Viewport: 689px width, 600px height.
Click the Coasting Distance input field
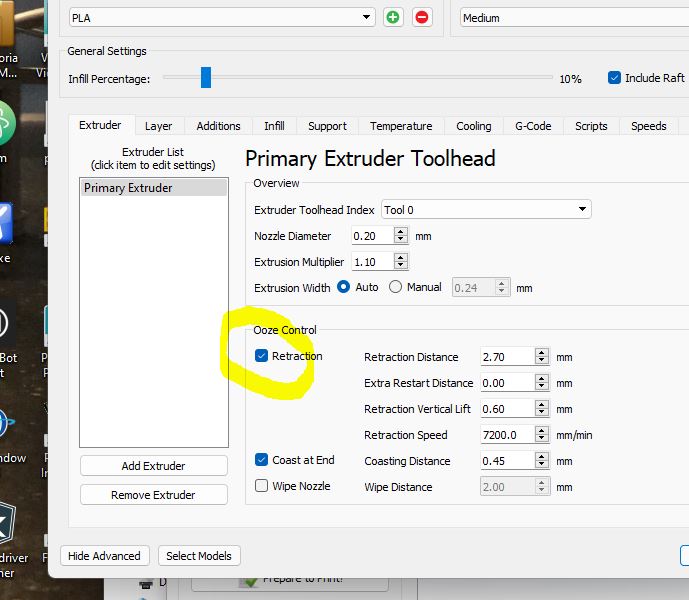508,461
